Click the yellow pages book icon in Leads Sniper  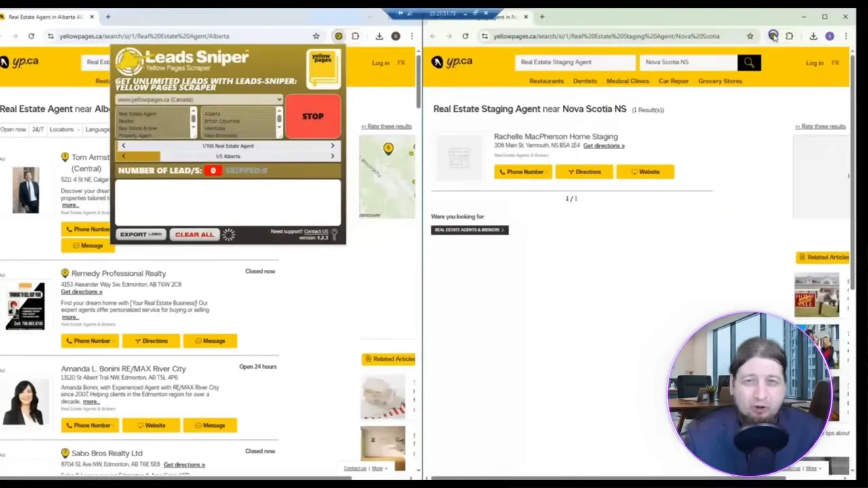(323, 68)
